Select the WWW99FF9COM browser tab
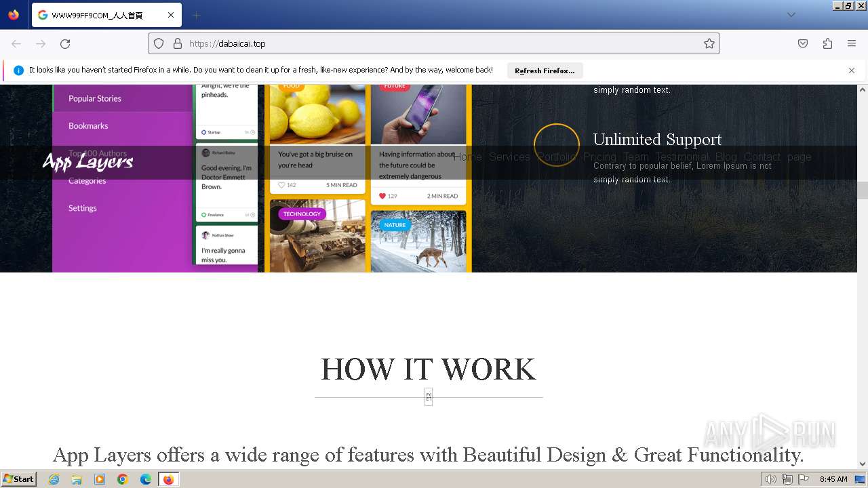This screenshot has width=868, height=488. click(x=106, y=15)
